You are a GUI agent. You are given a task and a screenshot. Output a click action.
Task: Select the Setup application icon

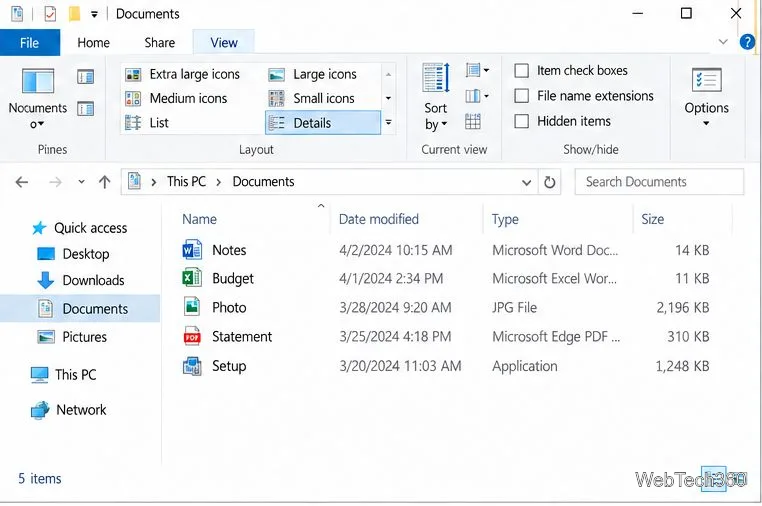coord(192,366)
